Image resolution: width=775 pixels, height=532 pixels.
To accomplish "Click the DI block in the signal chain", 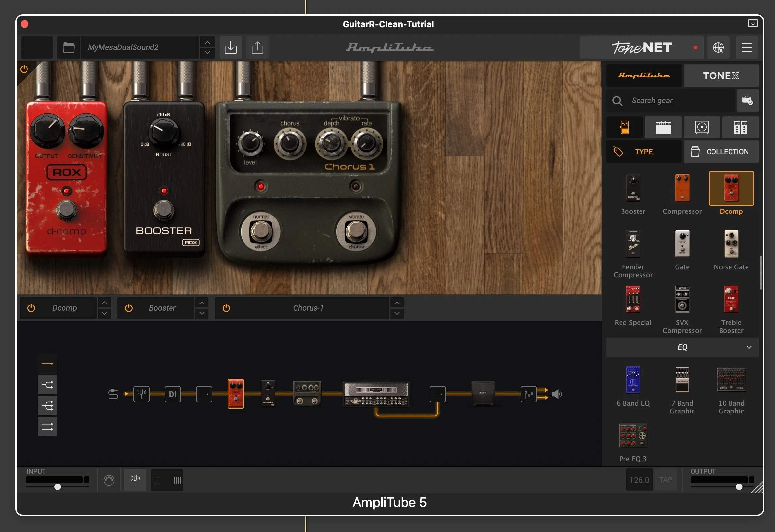I will [173, 394].
